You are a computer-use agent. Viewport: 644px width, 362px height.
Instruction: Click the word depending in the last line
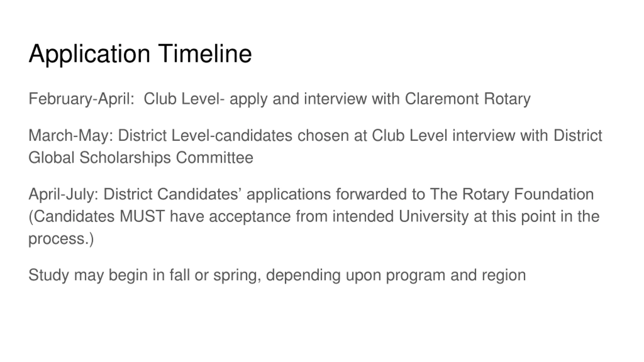pos(303,275)
